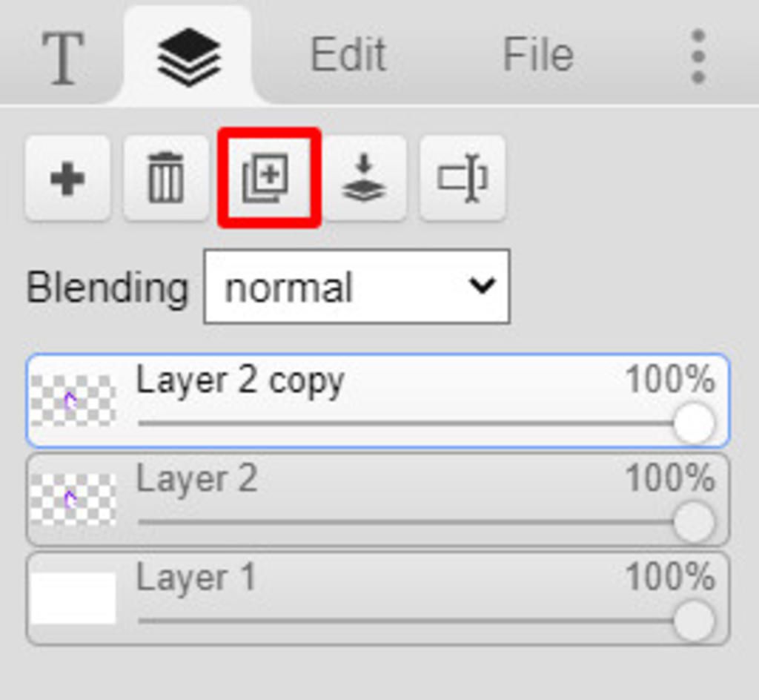Merge layer down with arrow-stack icon
This screenshot has height=700, width=759.
point(364,179)
